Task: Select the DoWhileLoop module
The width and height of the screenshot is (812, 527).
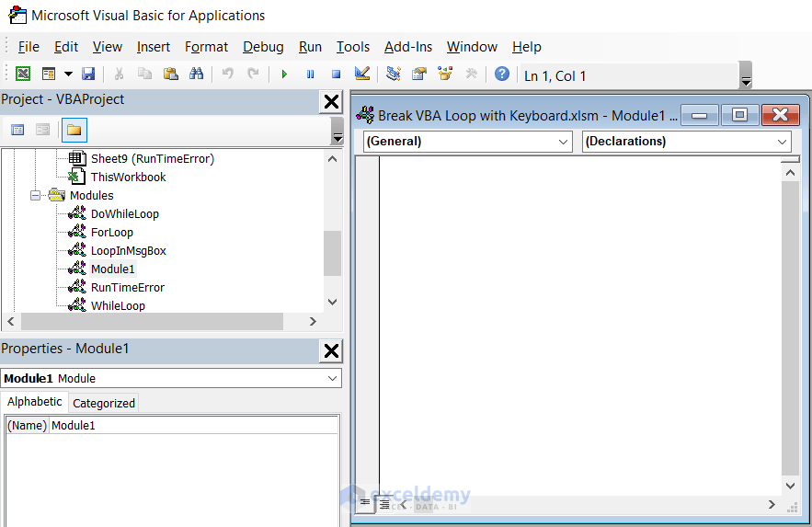Action: click(125, 213)
